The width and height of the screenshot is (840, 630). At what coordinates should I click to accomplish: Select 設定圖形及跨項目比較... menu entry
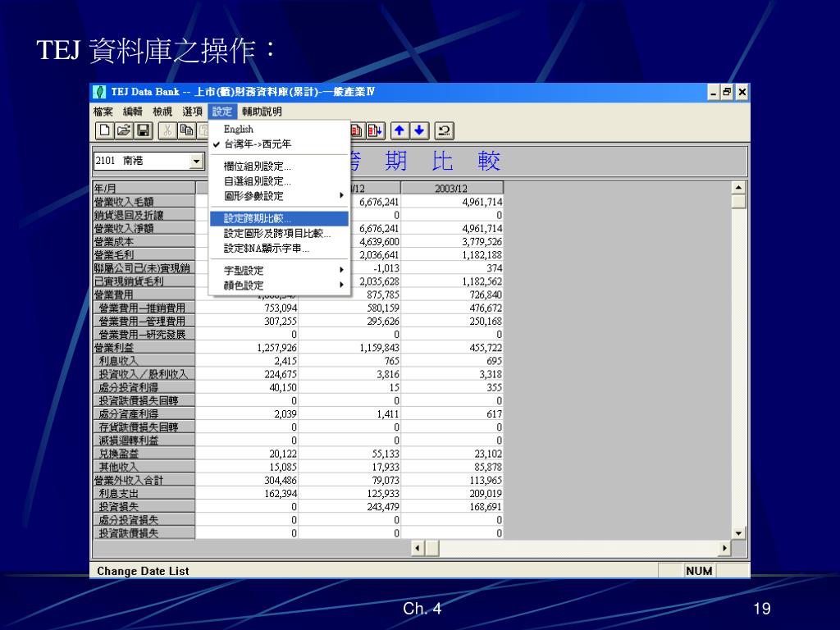coord(279,234)
